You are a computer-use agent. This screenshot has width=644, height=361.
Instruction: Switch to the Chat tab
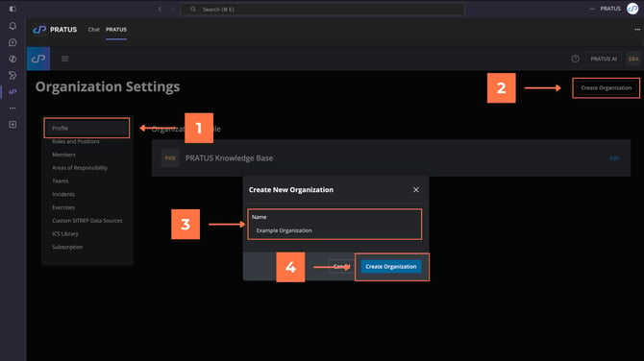[93, 30]
